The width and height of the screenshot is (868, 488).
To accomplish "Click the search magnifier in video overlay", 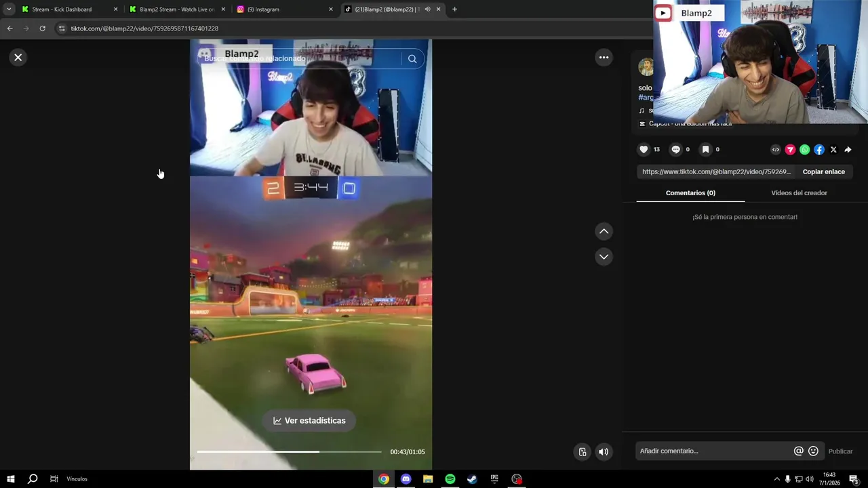I will 412,59.
